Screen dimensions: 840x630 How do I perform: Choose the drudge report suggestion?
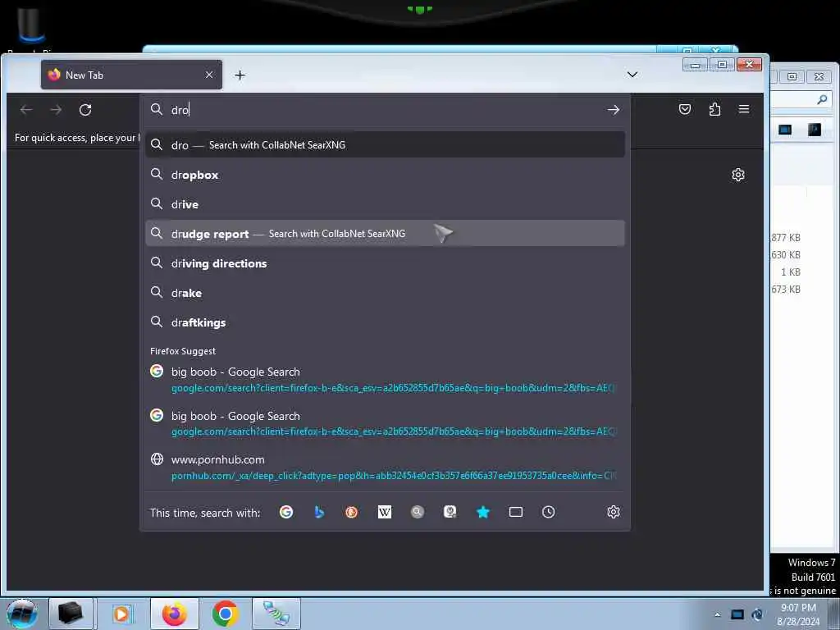tap(386, 234)
